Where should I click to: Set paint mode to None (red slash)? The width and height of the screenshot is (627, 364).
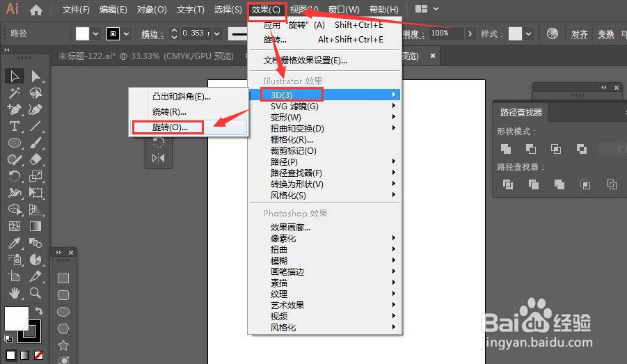pos(39,355)
